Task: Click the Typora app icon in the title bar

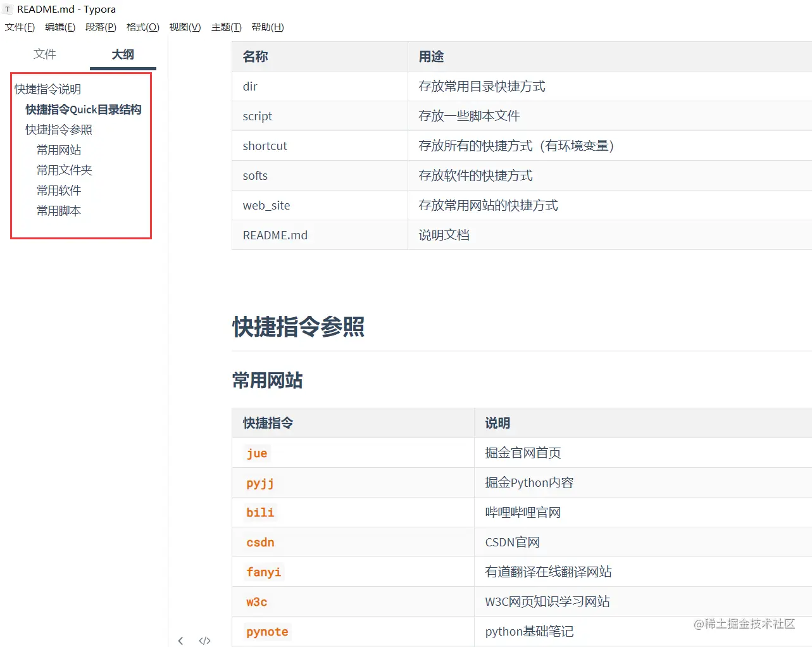Action: point(8,9)
